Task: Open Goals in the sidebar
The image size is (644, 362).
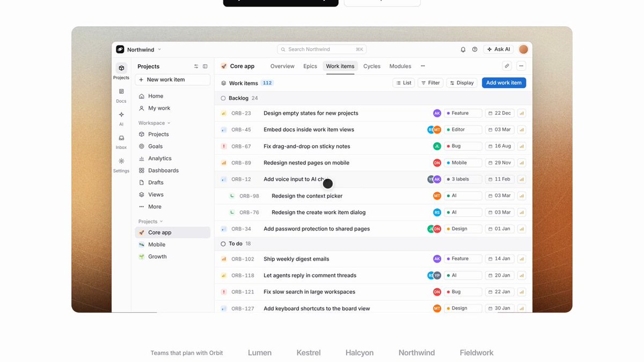Action: (x=172, y=146)
